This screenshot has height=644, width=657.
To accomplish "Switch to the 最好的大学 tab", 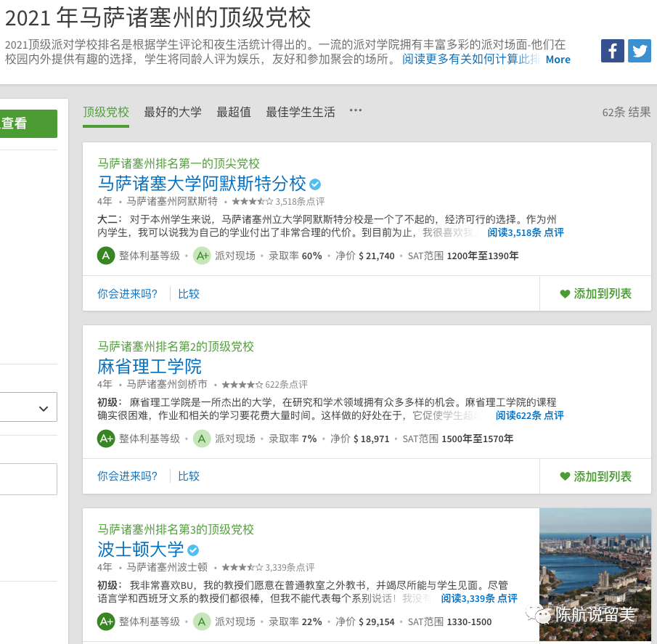I will [173, 112].
